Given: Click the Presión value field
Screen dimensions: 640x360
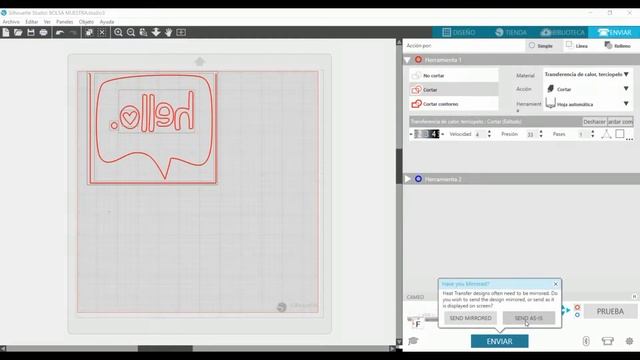Looking at the screenshot, I should click(530, 134).
